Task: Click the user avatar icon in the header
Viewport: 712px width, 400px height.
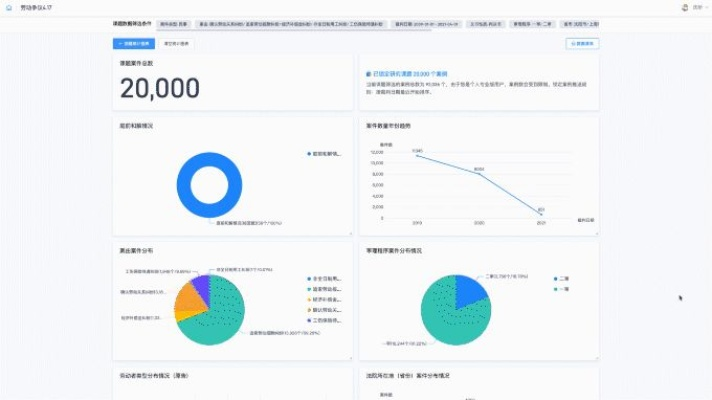Action: coord(684,6)
